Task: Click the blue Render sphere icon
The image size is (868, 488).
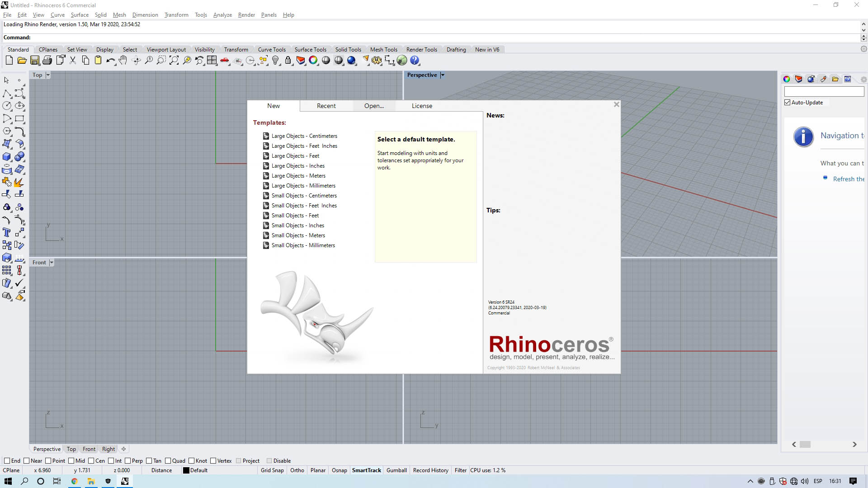Action: click(x=351, y=61)
